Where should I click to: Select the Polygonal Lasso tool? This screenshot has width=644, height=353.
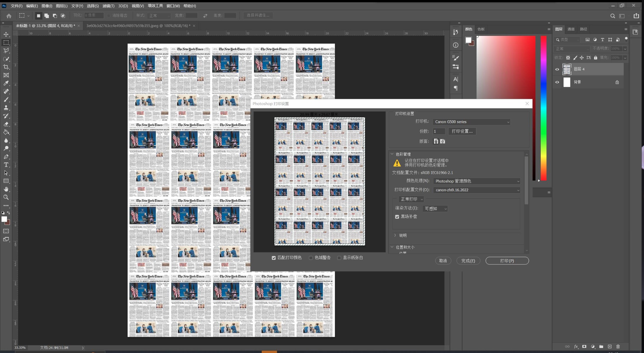point(6,51)
